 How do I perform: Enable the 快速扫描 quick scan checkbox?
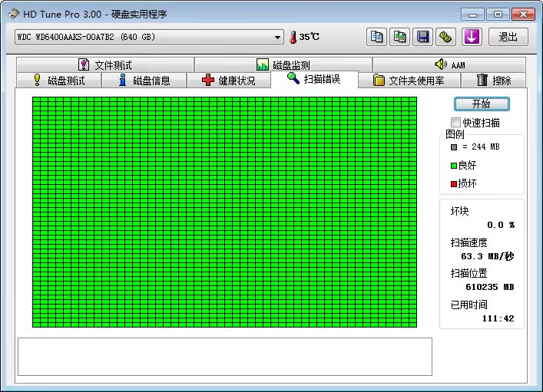pyautogui.click(x=455, y=123)
